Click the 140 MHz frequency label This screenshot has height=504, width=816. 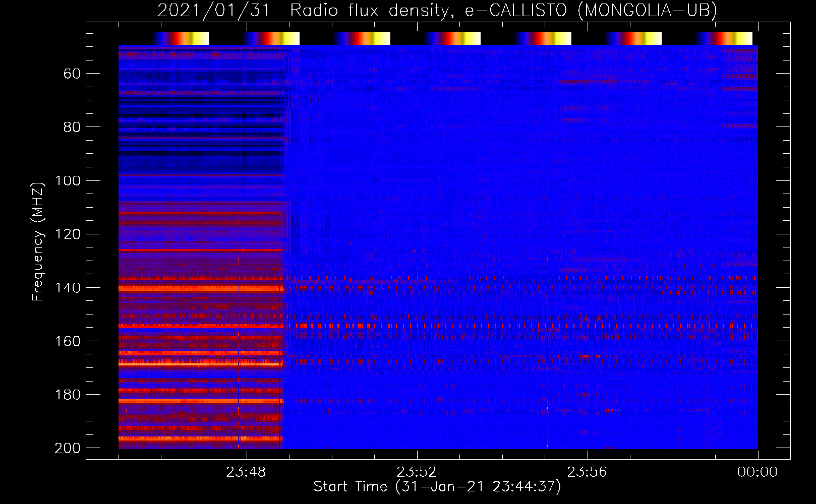(68, 288)
